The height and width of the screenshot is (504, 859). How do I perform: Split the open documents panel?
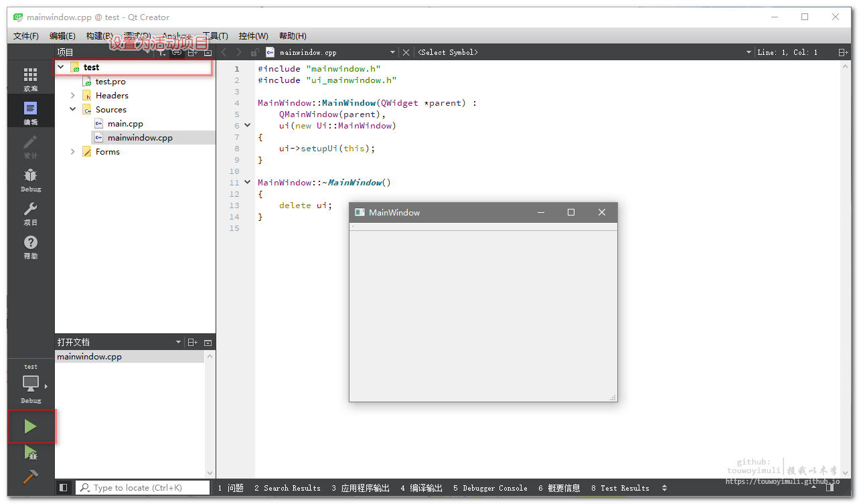(x=192, y=342)
